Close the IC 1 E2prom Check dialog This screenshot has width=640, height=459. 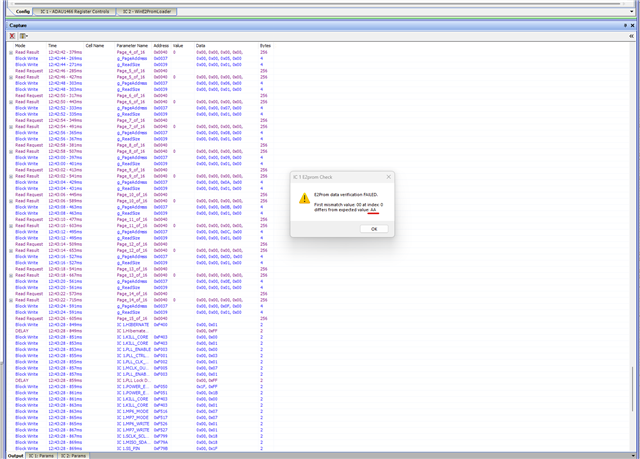[x=389, y=177]
